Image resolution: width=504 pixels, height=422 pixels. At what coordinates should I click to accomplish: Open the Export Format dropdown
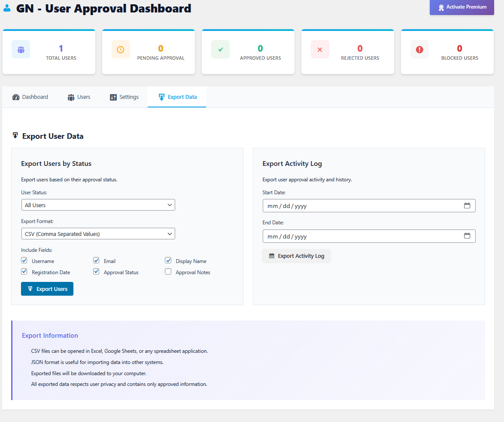(98, 233)
